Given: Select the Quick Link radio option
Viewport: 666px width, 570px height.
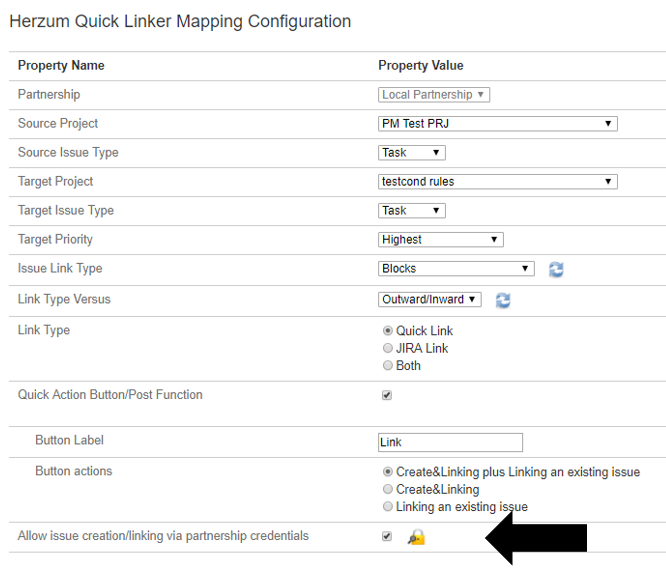Looking at the screenshot, I should pos(388,331).
